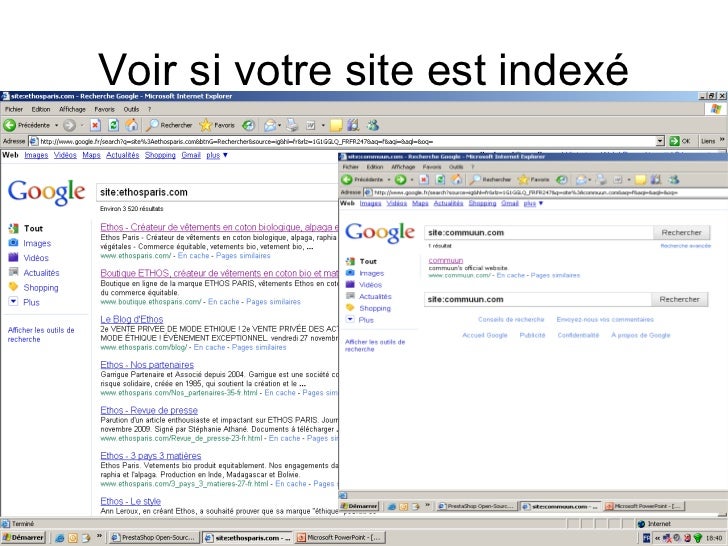Click OK go button beside ethosparis address bar
The width and height of the screenshot is (728, 546).
[680, 141]
